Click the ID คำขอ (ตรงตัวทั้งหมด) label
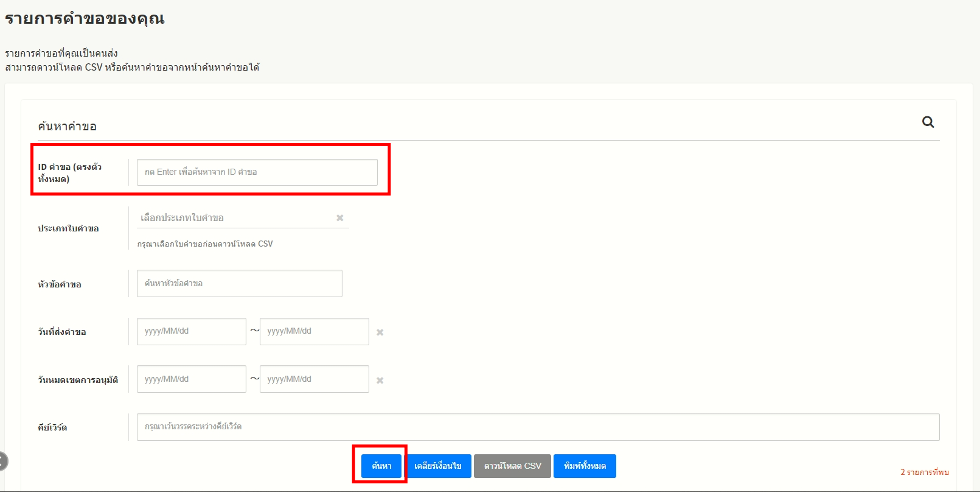The width and height of the screenshot is (980, 492). click(x=69, y=173)
